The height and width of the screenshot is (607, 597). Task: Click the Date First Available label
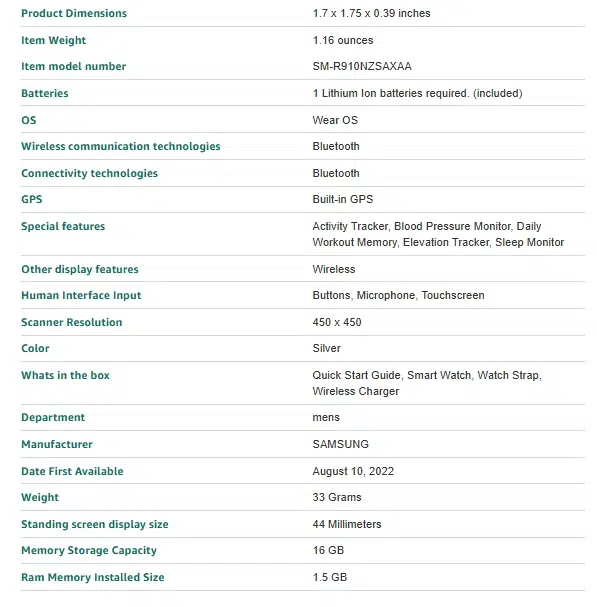point(72,471)
